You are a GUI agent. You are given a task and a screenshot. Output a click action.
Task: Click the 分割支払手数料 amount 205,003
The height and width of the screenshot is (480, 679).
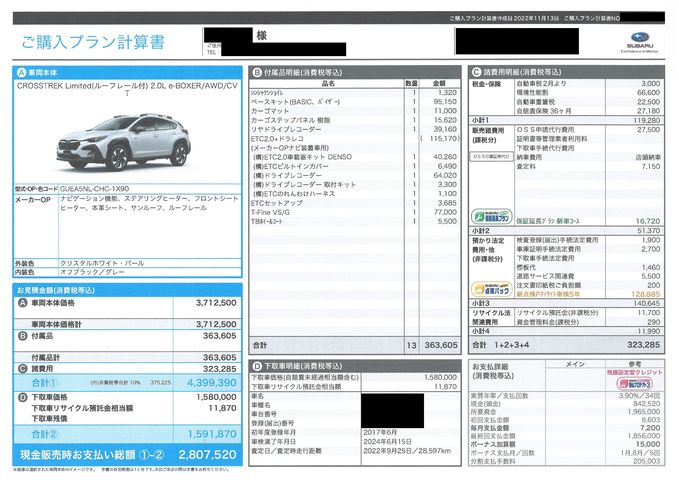point(647,461)
